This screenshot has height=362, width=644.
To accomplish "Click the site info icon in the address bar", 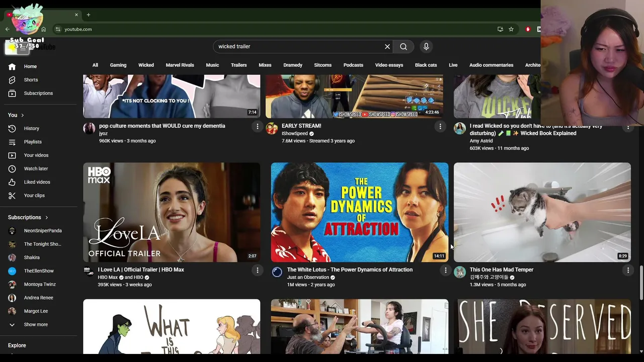I will 58,29.
